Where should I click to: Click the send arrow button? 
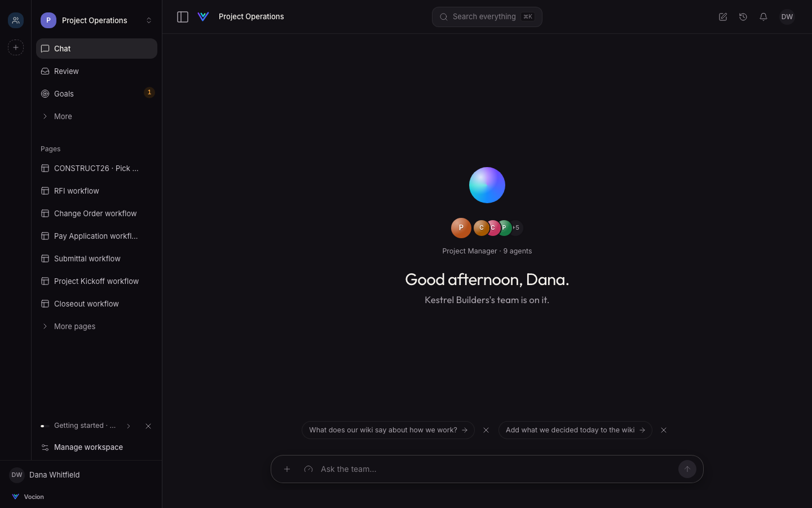pos(687,469)
